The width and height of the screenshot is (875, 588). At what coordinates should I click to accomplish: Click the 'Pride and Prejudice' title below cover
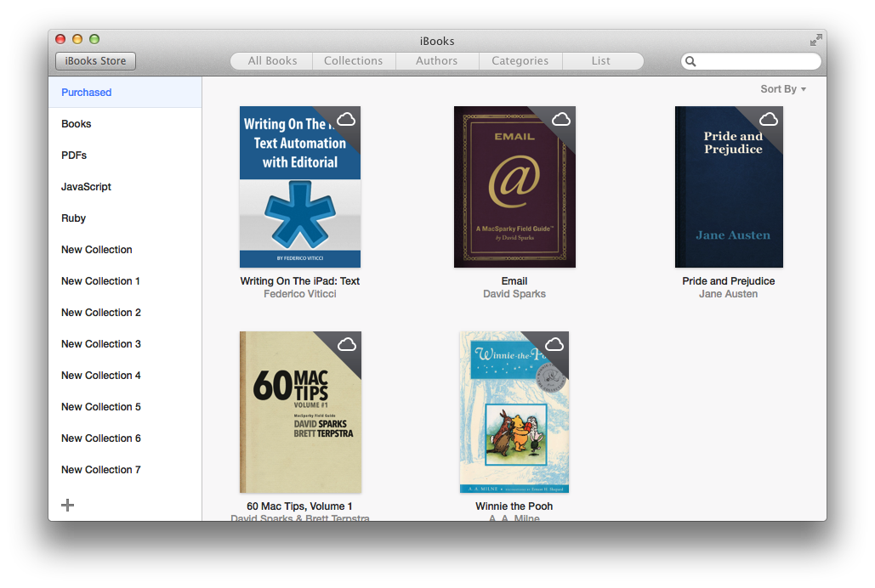729,281
